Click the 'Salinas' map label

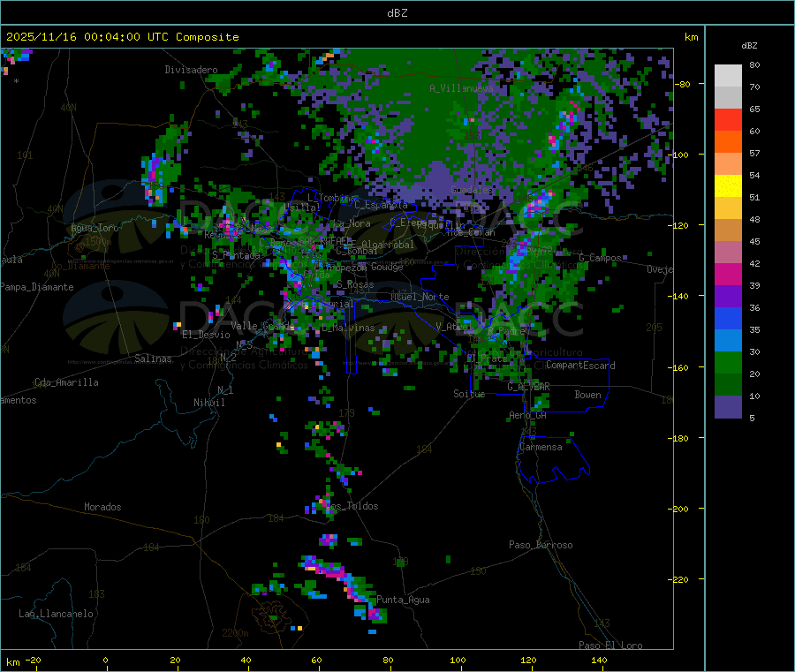coord(153,359)
